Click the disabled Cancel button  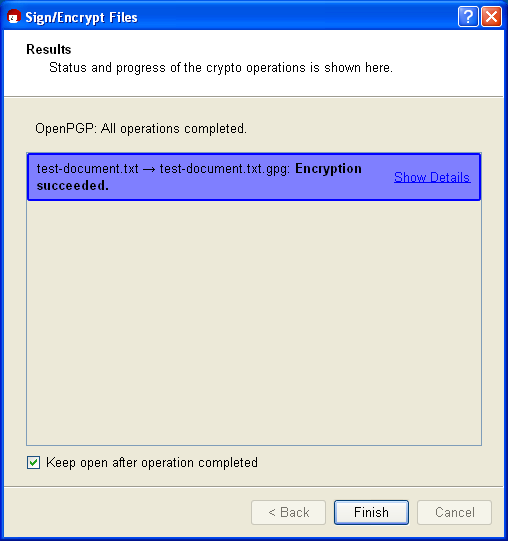coord(455,512)
